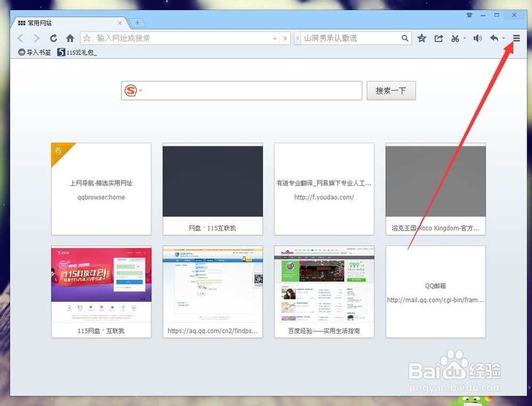Close the 常用网站 tab
The height and width of the screenshot is (406, 532).
pyautogui.click(x=120, y=23)
